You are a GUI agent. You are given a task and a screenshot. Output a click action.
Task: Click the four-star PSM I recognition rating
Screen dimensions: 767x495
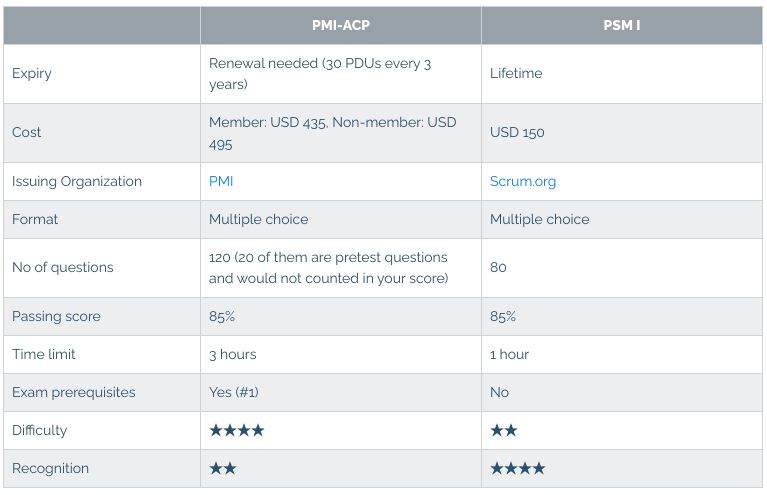point(517,468)
